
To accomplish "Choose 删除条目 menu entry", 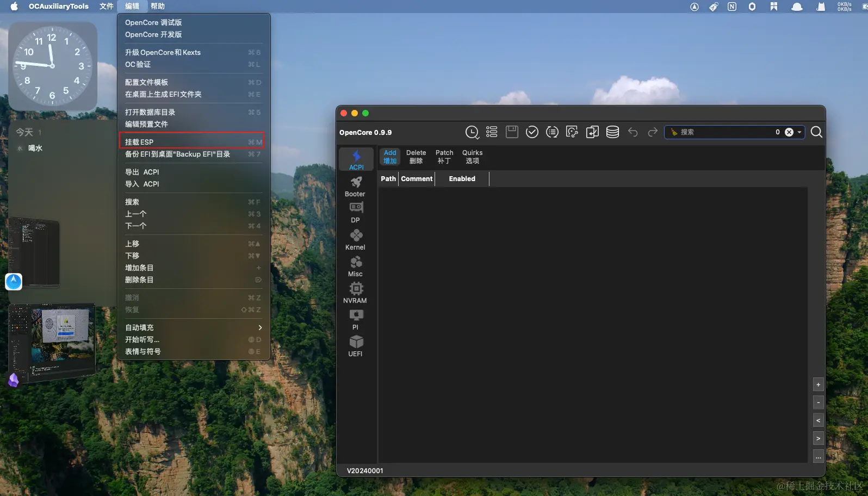I will [194, 280].
